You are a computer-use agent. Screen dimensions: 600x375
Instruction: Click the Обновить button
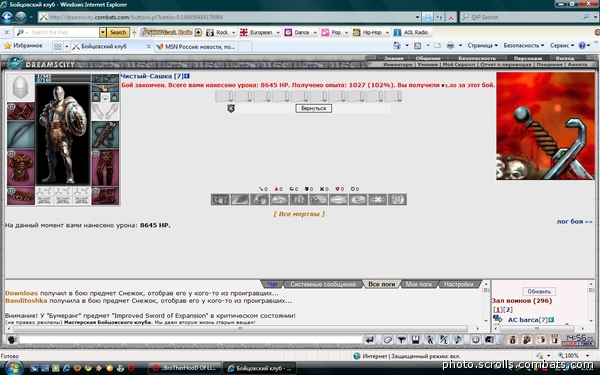click(x=539, y=292)
